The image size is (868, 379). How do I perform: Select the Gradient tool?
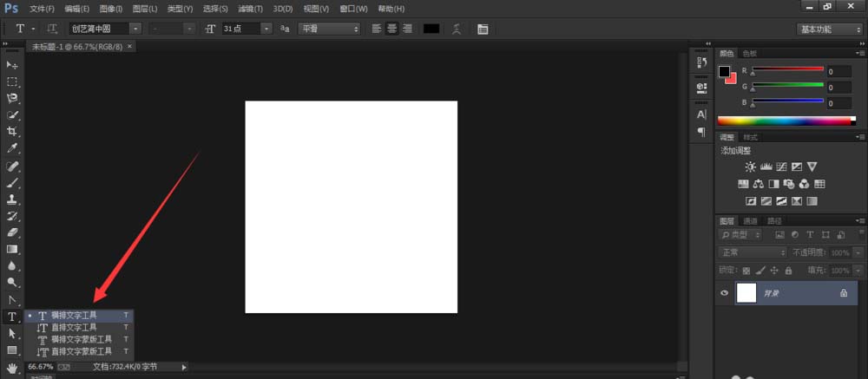[x=12, y=250]
